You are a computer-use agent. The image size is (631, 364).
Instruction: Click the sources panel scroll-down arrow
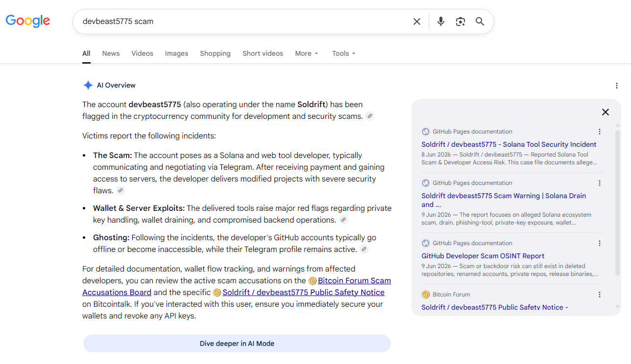tap(617, 307)
